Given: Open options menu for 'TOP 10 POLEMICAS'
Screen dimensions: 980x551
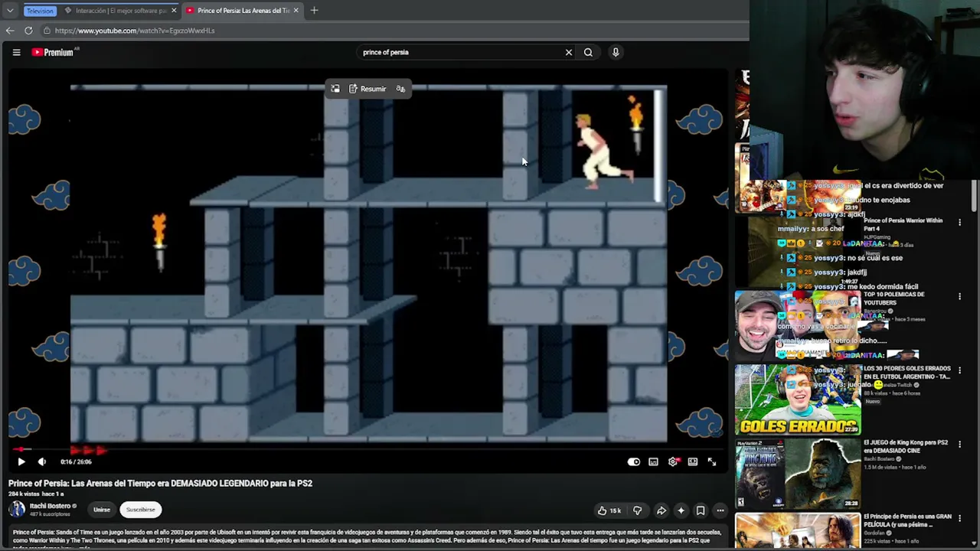Looking at the screenshot, I should [x=960, y=296].
